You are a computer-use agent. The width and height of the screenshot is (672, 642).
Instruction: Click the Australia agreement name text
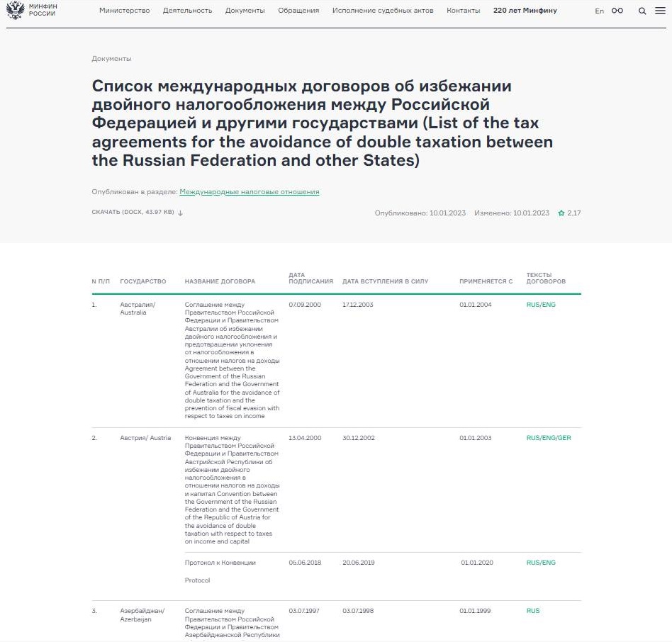(x=232, y=360)
